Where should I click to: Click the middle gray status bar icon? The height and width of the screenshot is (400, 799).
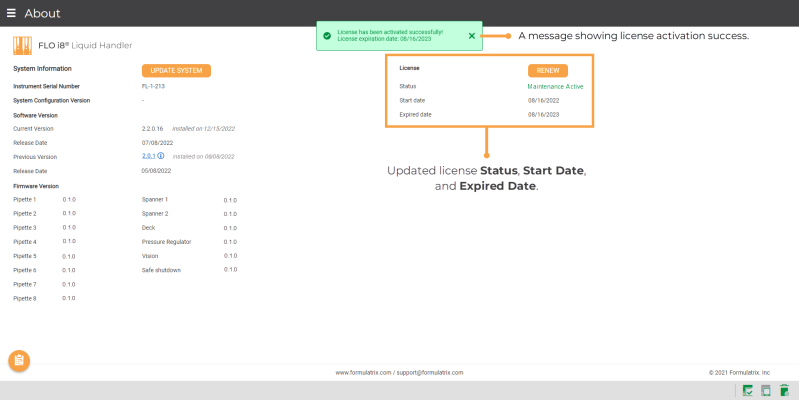[x=766, y=390]
